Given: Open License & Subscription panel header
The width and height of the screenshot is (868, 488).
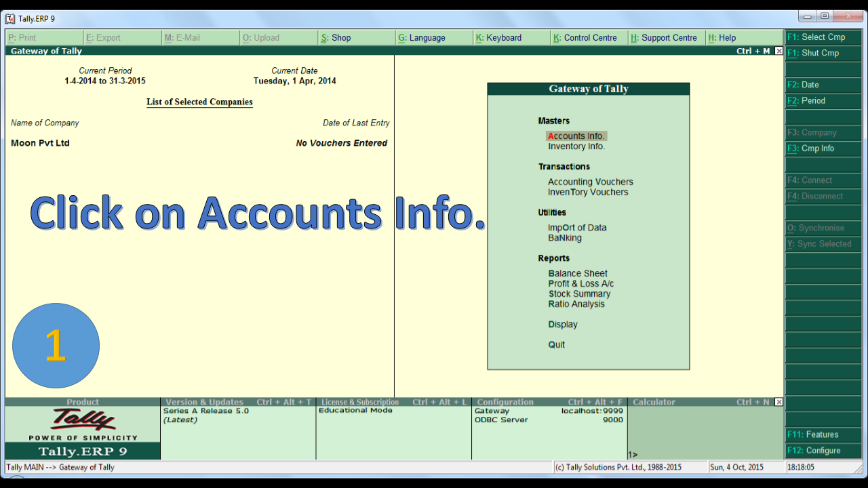Looking at the screenshot, I should (x=394, y=402).
